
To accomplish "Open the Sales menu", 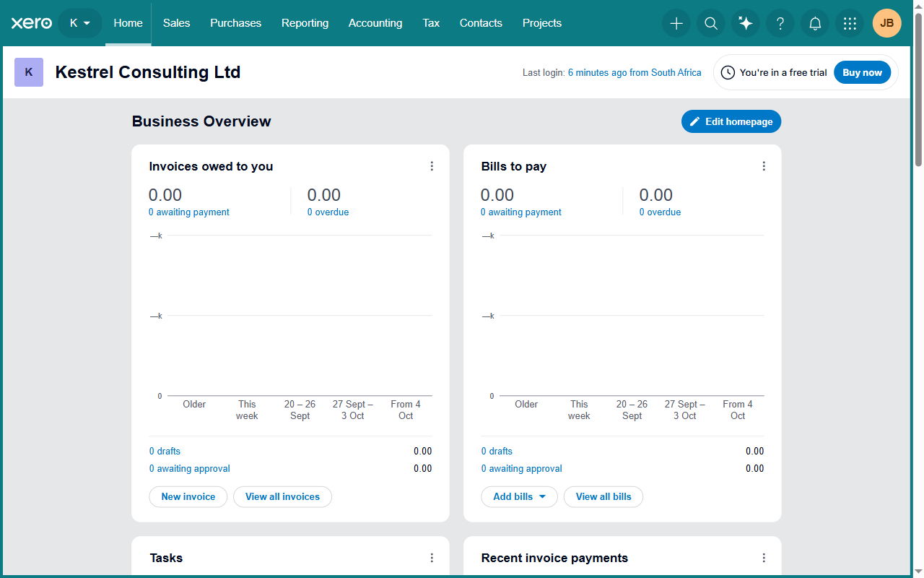I will click(177, 23).
